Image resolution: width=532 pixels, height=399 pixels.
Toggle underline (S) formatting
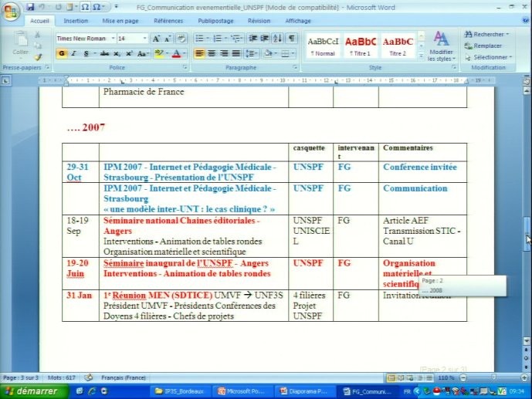[x=86, y=53]
